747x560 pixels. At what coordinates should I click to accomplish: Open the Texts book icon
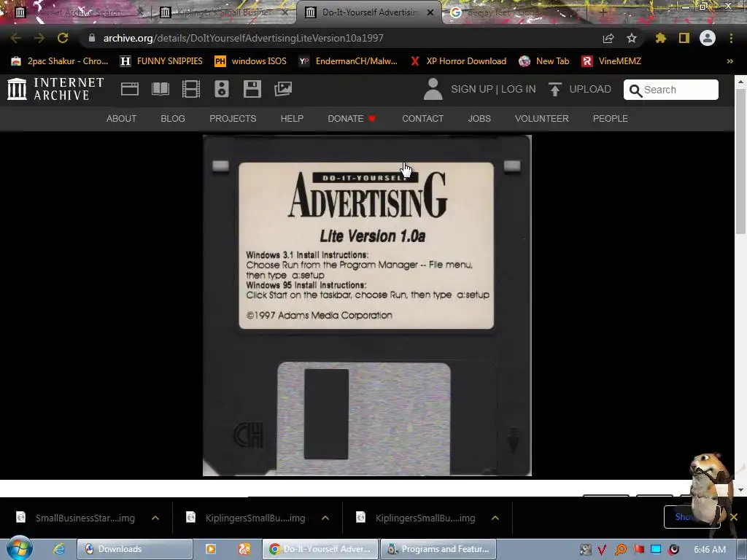(160, 89)
